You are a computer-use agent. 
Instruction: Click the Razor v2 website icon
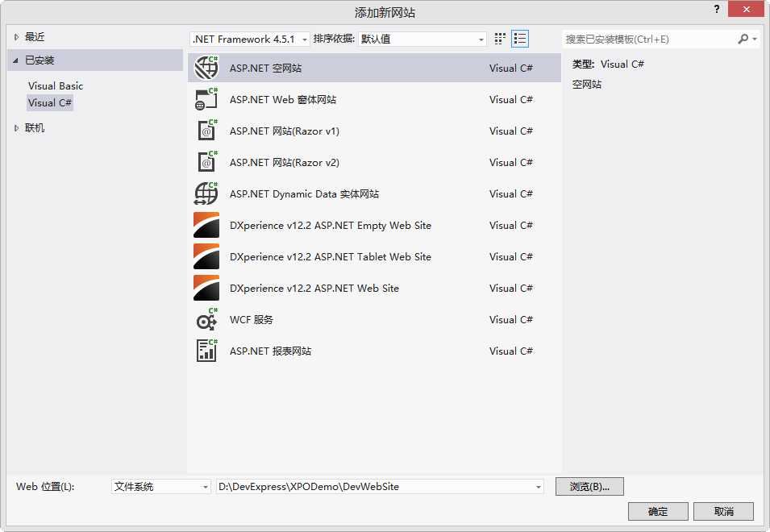click(206, 162)
